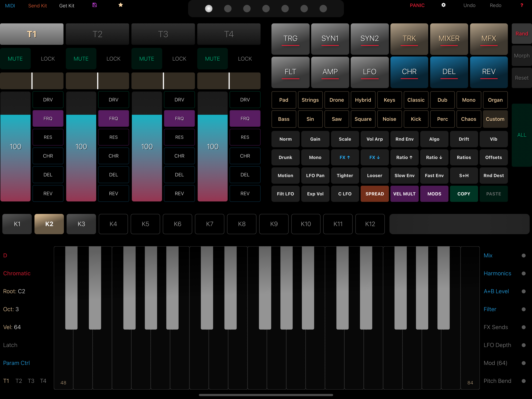
Task: Open the Param Ctrl option
Action: click(17, 363)
